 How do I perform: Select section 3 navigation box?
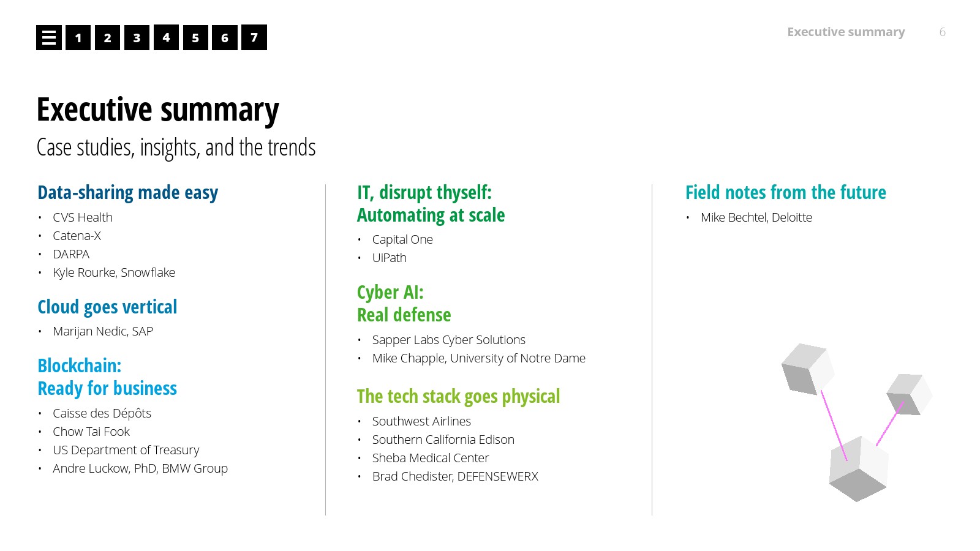coord(137,37)
